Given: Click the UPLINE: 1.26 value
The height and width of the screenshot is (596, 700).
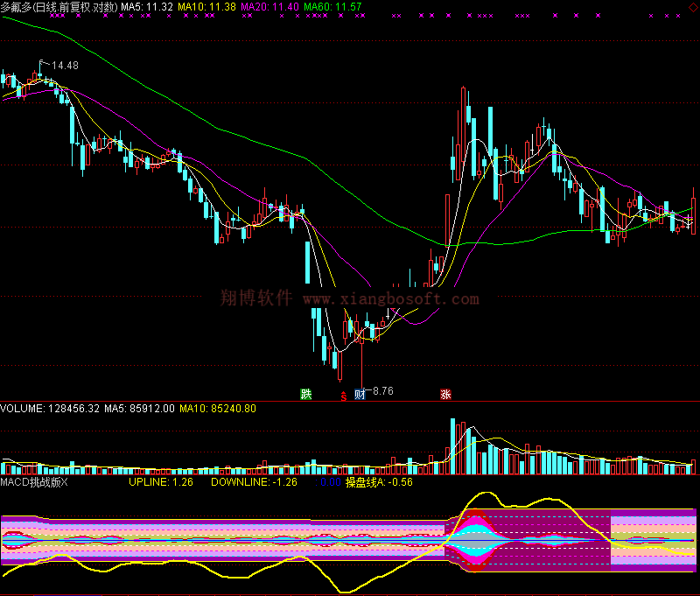Looking at the screenshot, I should tap(161, 482).
